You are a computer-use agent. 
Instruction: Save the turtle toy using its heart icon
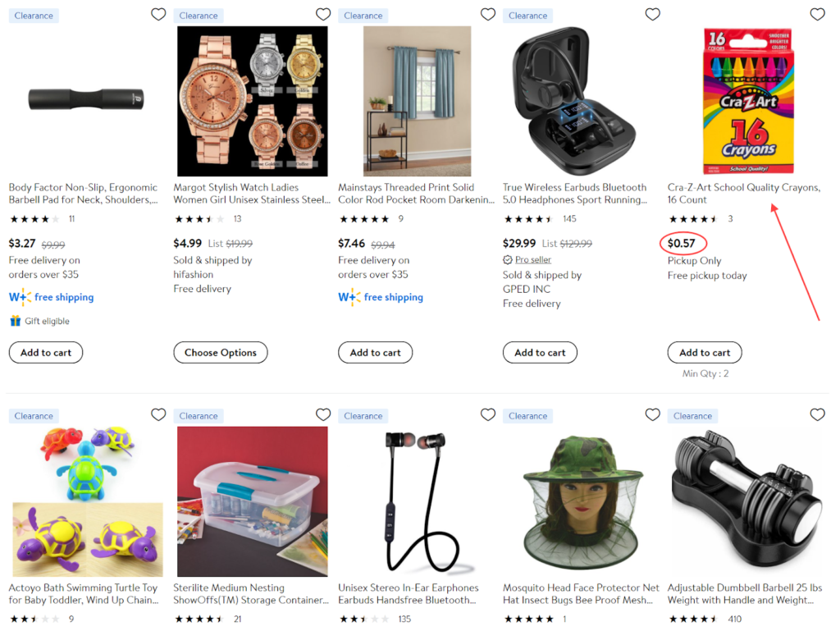tap(158, 415)
